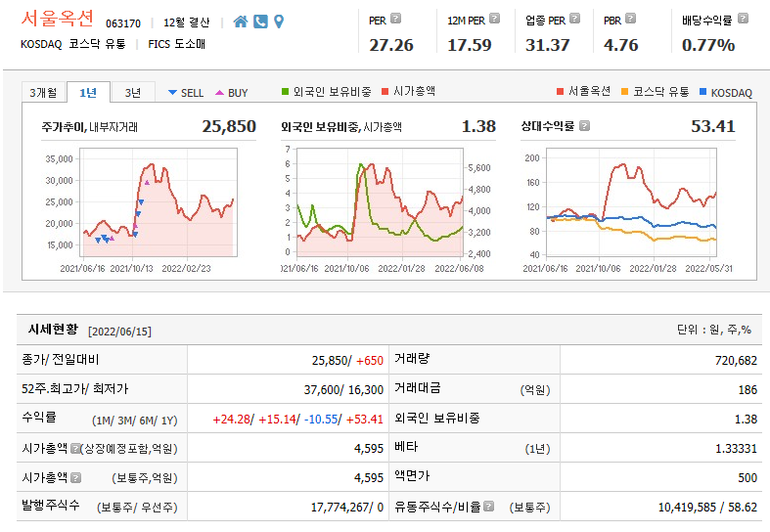
Task: Switch to the 3개월 tab
Action: pyautogui.click(x=43, y=92)
